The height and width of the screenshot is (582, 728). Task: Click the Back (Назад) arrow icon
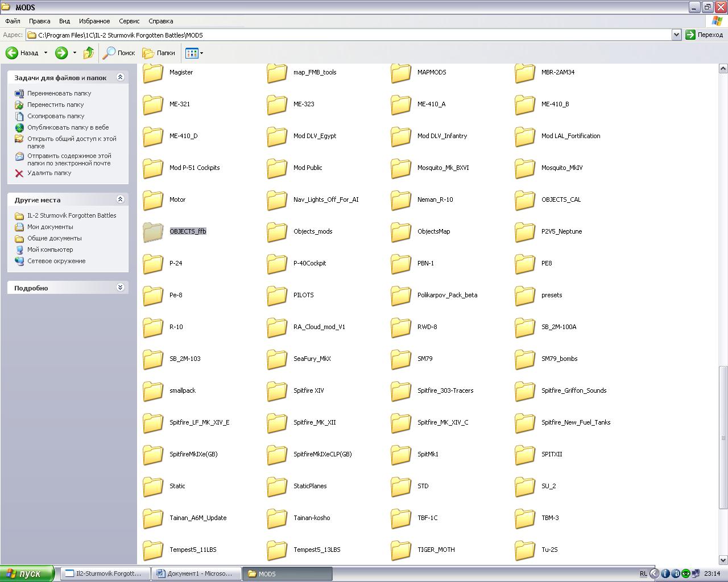pos(12,53)
